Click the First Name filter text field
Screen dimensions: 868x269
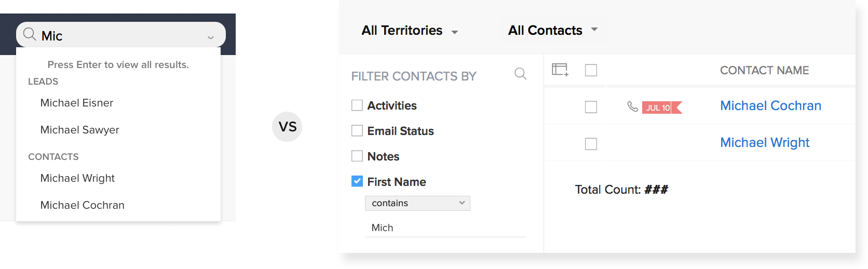[x=445, y=228]
